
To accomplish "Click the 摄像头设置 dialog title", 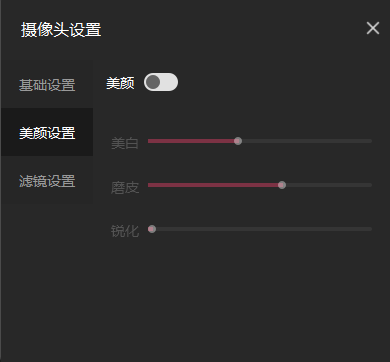I will (61, 30).
